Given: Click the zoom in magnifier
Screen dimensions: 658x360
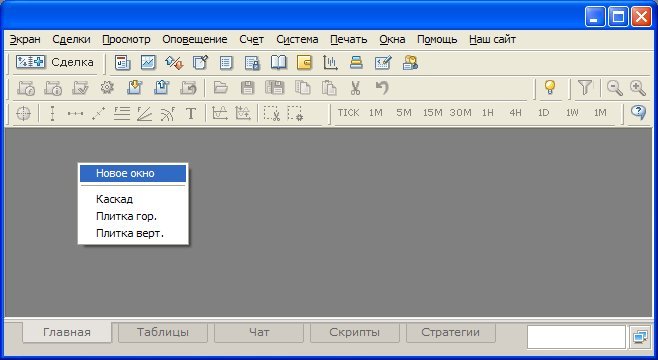Looking at the screenshot, I should tap(638, 88).
